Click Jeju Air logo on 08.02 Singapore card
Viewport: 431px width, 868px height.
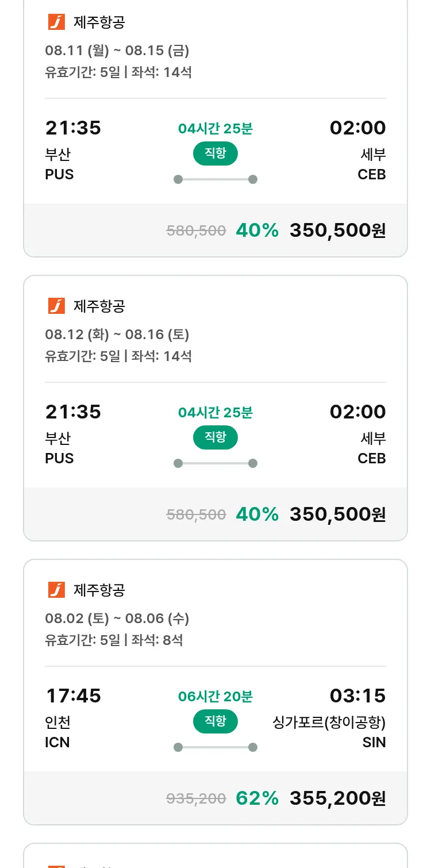click(56, 590)
